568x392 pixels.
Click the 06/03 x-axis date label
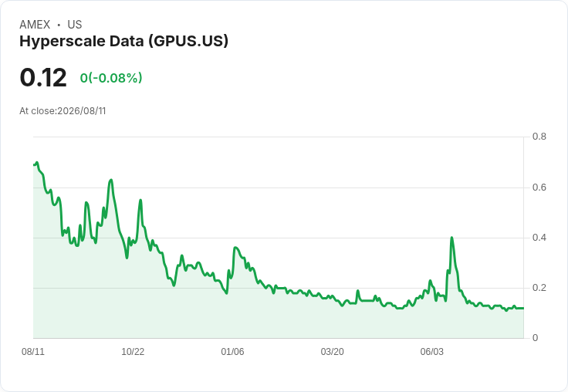coord(432,352)
